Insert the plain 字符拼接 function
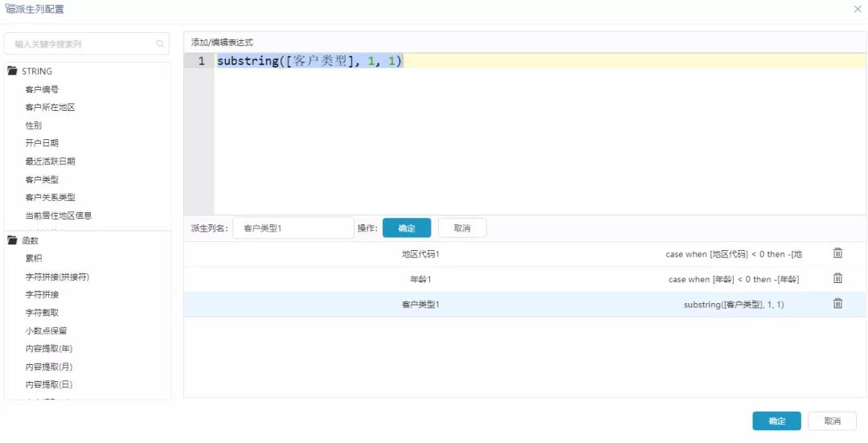The image size is (868, 443). click(x=42, y=294)
